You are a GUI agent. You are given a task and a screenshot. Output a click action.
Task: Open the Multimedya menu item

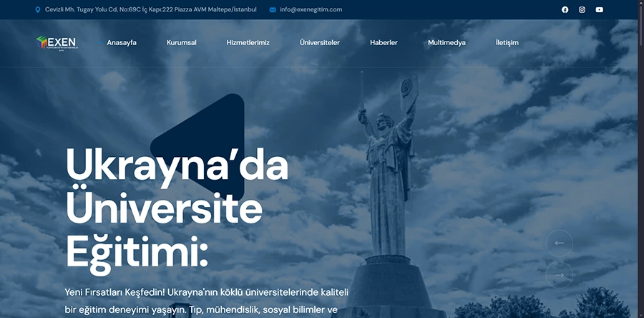point(447,42)
